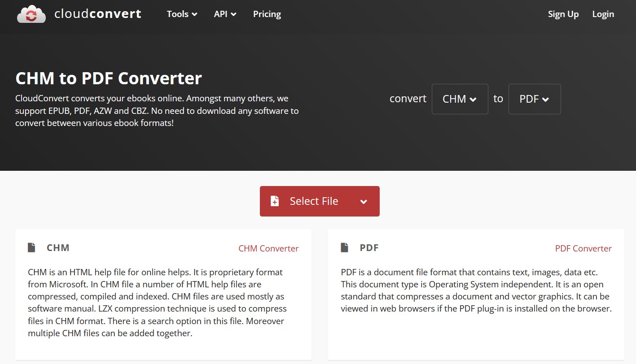Viewport: 636px width, 364px height.
Task: Click the PDF card heading text
Action: pos(369,248)
